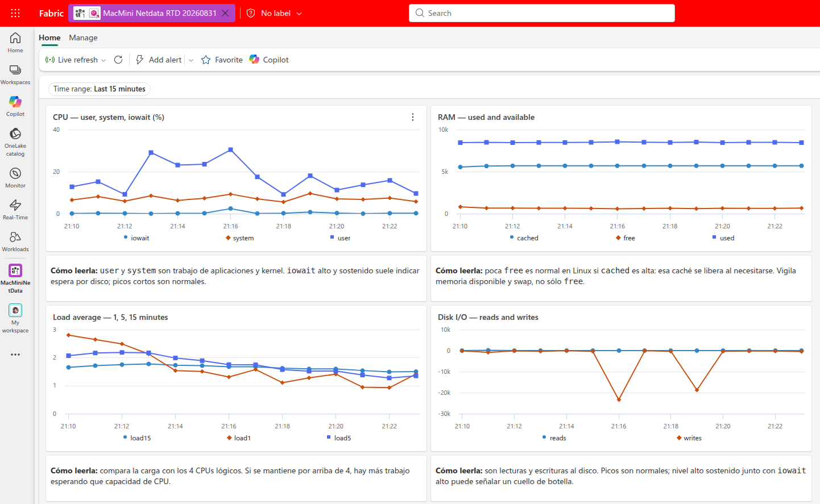This screenshot has width=820, height=504.
Task: Click the refresh circular arrow icon
Action: pyautogui.click(x=118, y=60)
